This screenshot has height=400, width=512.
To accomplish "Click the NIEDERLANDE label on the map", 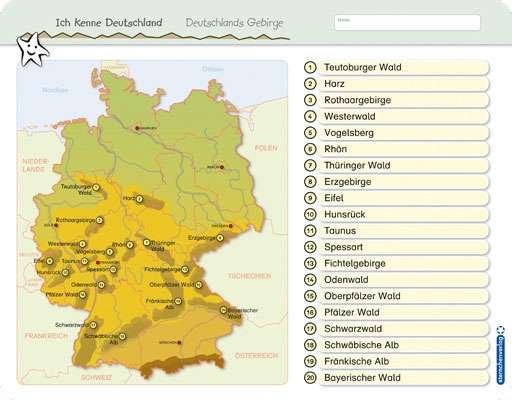I will [35, 165].
